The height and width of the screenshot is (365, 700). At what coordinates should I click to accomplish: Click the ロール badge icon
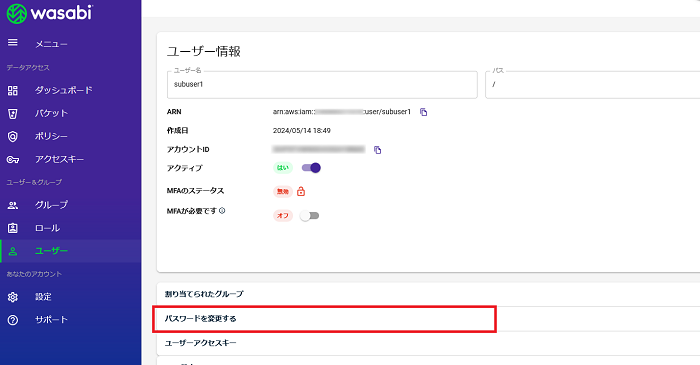click(12, 228)
